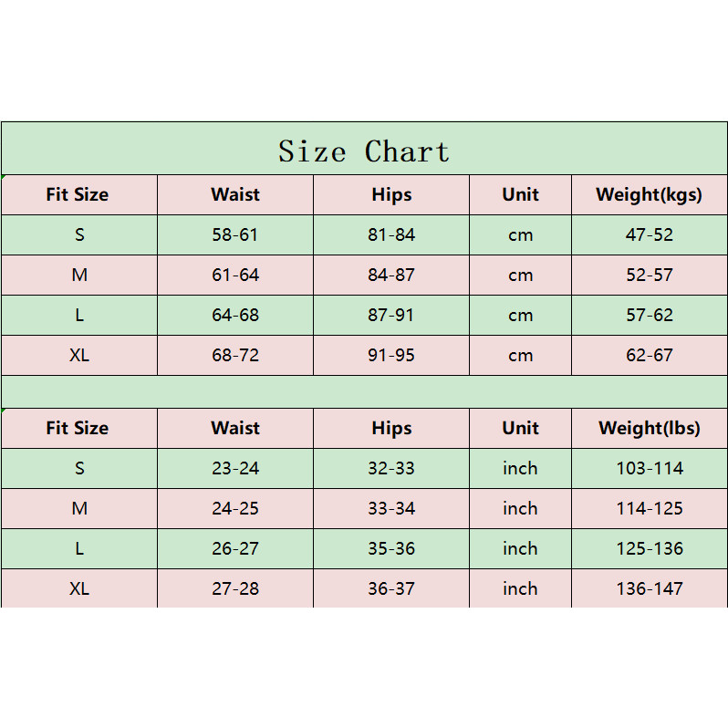Screen dimensions: 728x728
Task: Select the weight cell 62-67
Action: pyautogui.click(x=650, y=355)
